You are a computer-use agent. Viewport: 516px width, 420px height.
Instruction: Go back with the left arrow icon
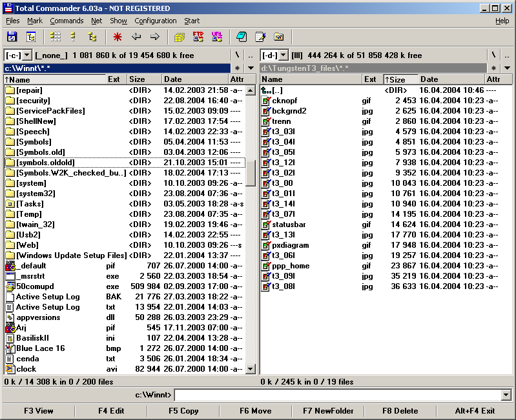click(x=136, y=37)
